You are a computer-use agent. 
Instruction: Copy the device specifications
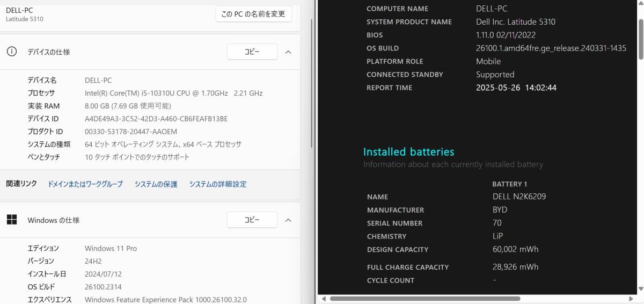click(252, 52)
